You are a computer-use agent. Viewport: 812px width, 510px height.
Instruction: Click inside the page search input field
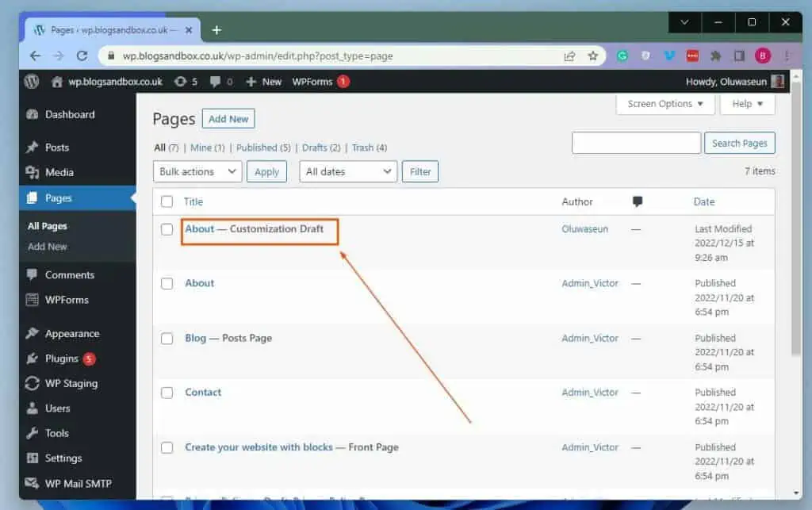pyautogui.click(x=635, y=143)
